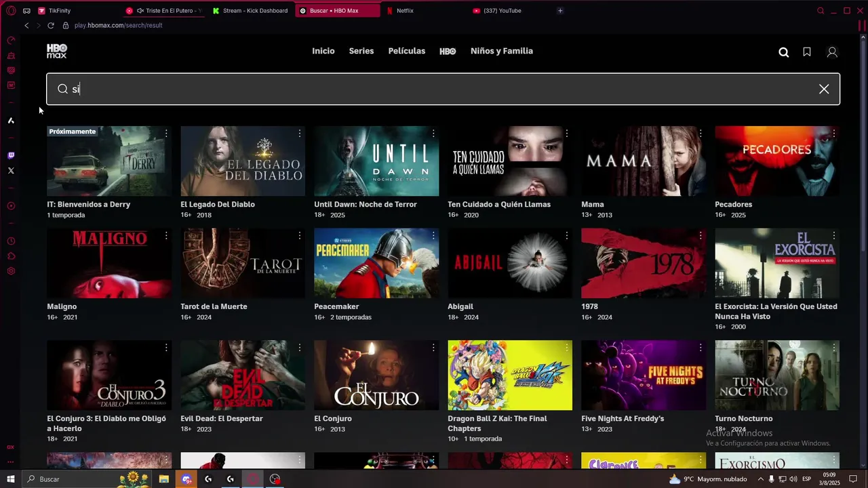Open three-dot menu on Abigail card

(x=567, y=236)
